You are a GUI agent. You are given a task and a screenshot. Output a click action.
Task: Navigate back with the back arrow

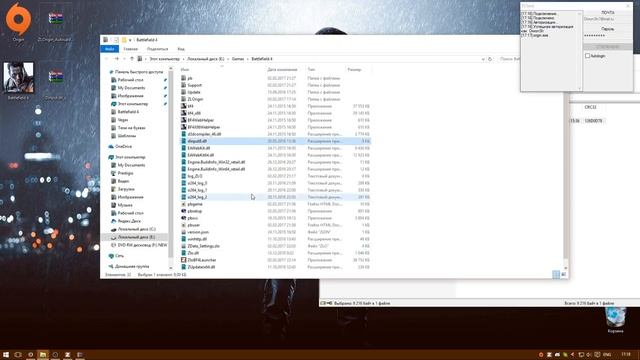(x=107, y=59)
